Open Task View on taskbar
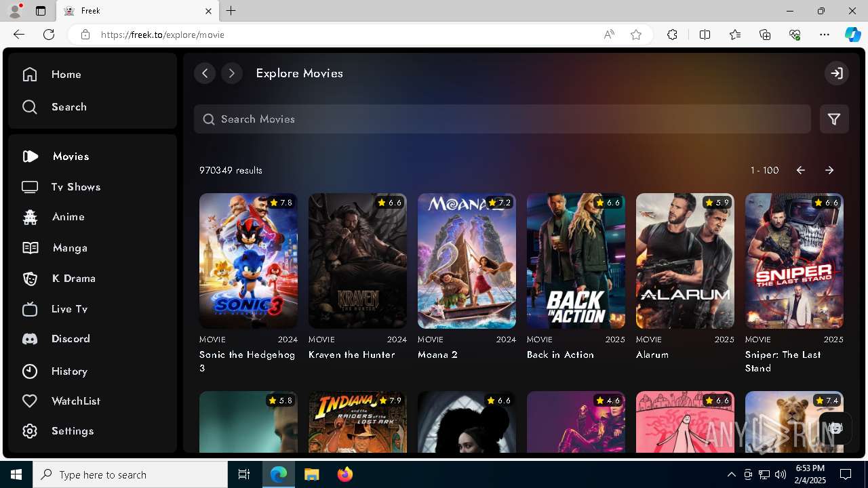This screenshot has width=868, height=488. click(x=244, y=474)
